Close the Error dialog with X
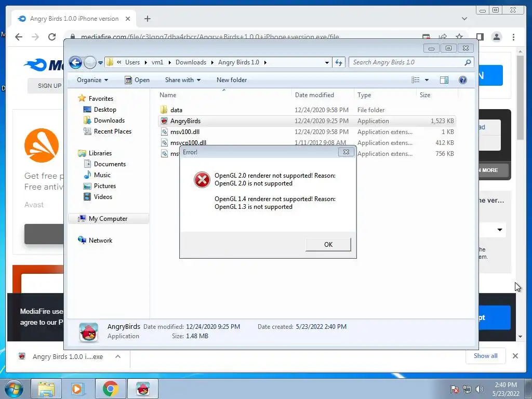Viewport: 532px width, 399px height. tap(346, 152)
